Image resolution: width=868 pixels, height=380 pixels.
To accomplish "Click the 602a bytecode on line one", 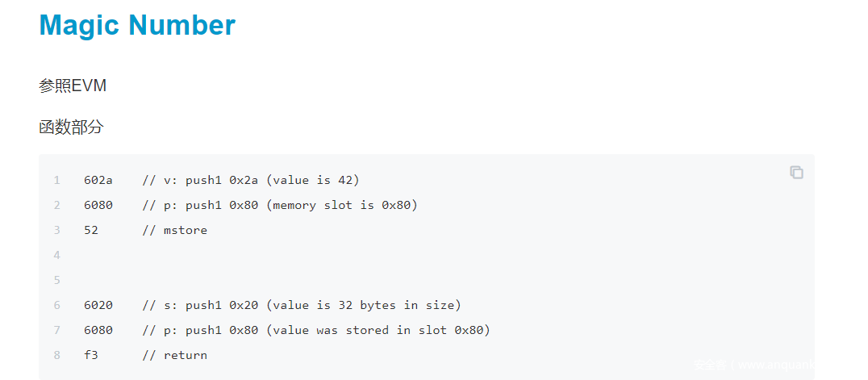I will (x=98, y=180).
